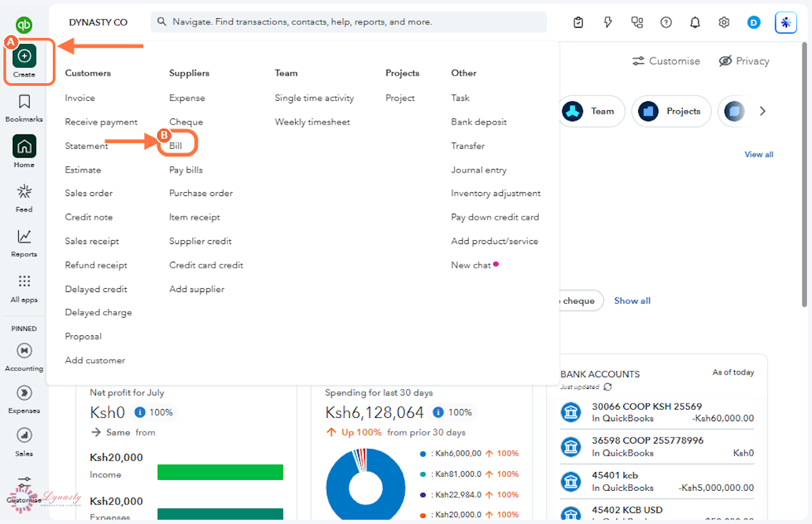Choose Bill under Suppliers
Viewport: 812px width, 524px height.
[176, 145]
